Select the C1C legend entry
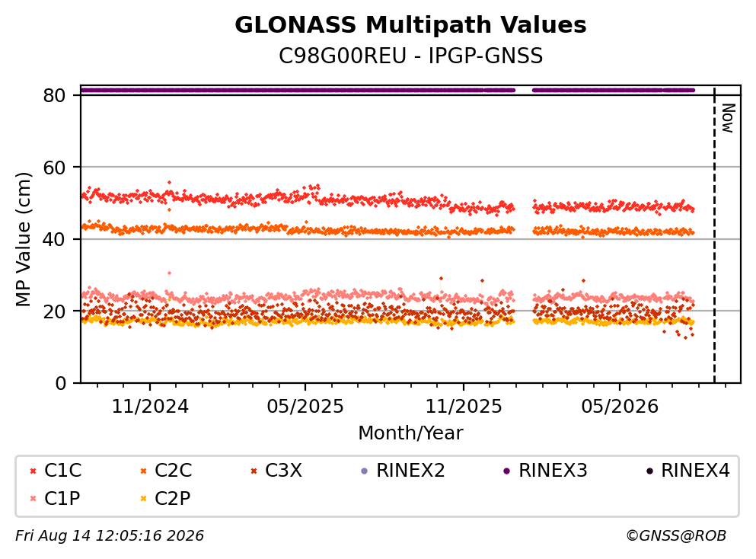Viewport: 756px width, 559px height. click(x=56, y=470)
